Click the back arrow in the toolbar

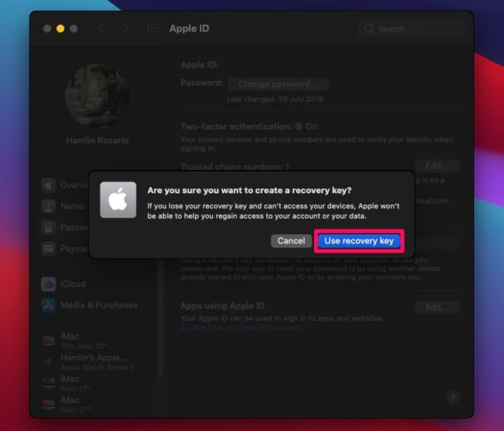[102, 29]
